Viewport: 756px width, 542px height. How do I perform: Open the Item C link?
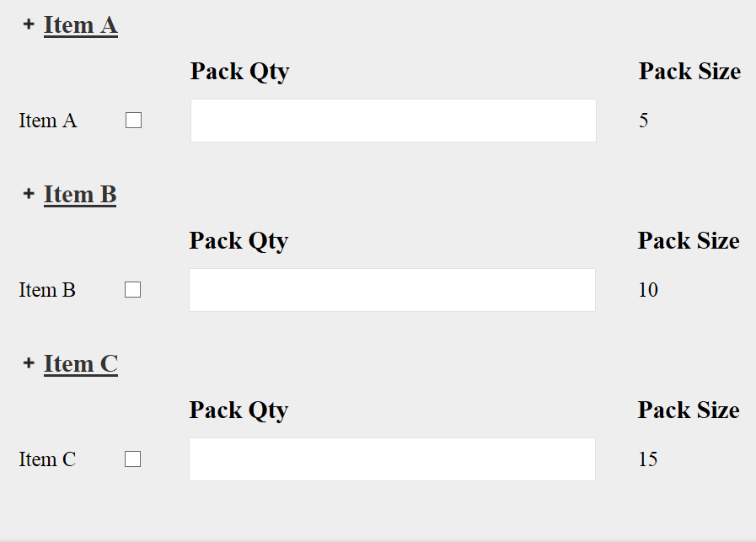(81, 363)
